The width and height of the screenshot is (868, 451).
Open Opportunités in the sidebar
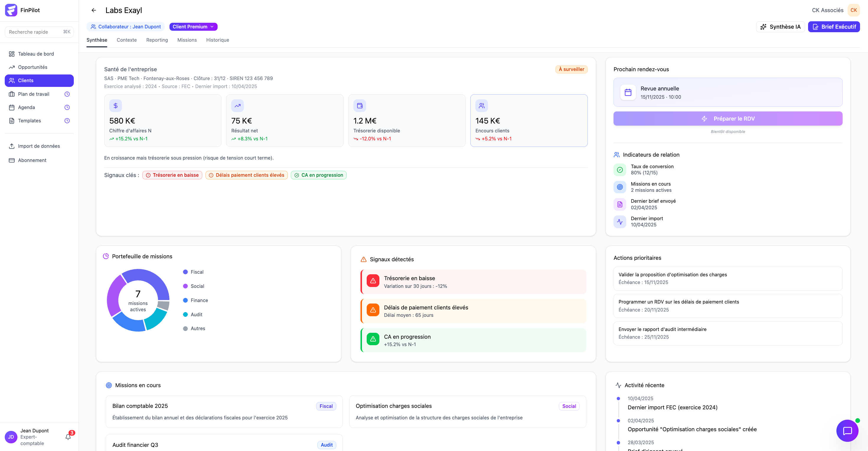coord(33,67)
